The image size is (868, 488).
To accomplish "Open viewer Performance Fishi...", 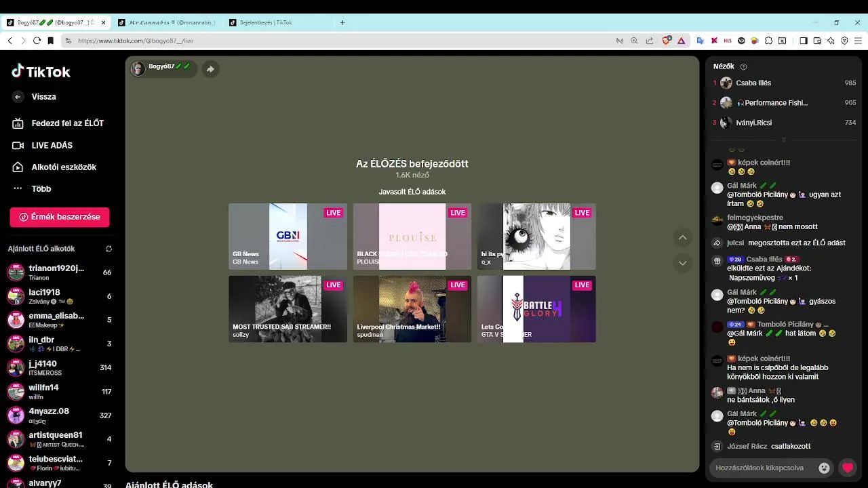I will coord(785,103).
